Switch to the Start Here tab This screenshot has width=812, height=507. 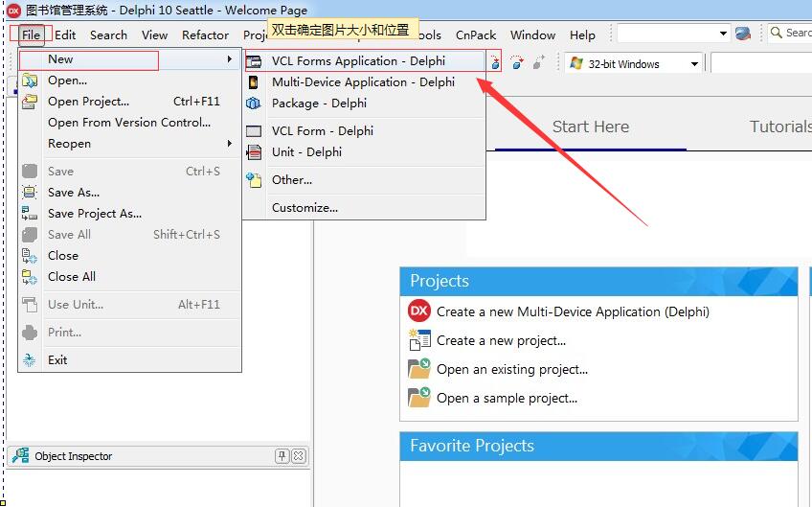(x=591, y=127)
